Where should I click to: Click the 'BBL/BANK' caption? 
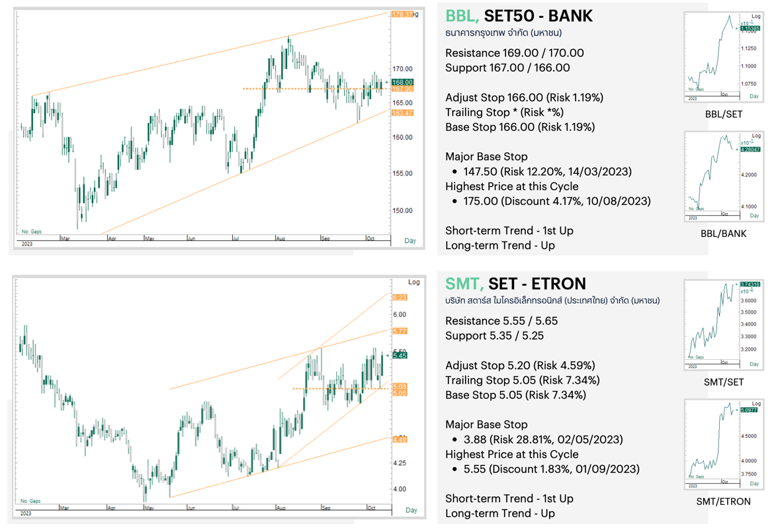coord(724,234)
